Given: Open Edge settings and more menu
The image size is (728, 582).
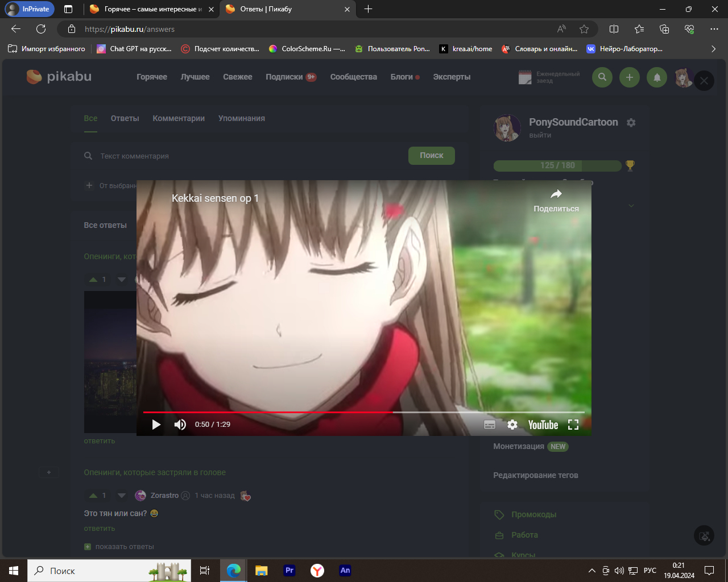Looking at the screenshot, I should click(x=714, y=29).
